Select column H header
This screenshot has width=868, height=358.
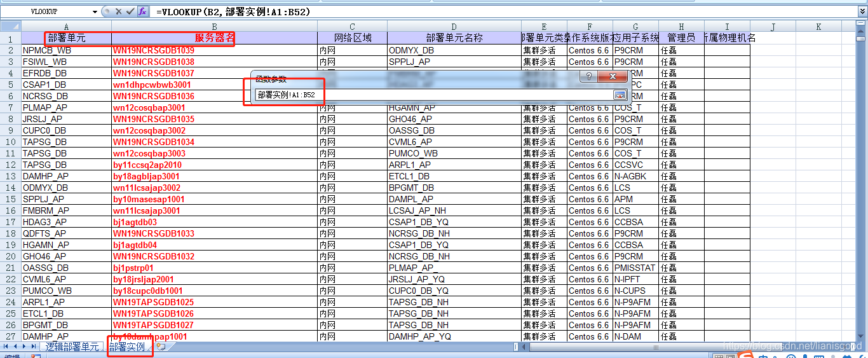tap(681, 26)
